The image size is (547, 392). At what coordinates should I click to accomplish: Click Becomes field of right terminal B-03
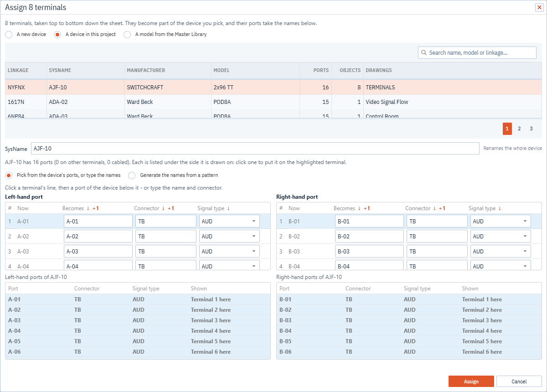370,251
